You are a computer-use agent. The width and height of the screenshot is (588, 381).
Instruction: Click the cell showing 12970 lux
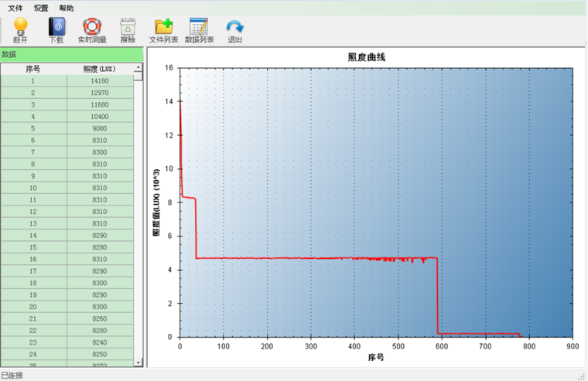[99, 93]
